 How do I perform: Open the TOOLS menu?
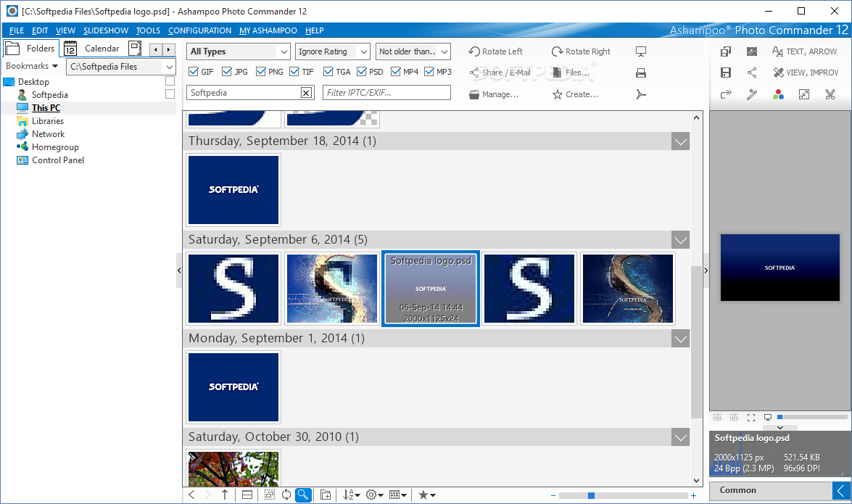pos(148,30)
